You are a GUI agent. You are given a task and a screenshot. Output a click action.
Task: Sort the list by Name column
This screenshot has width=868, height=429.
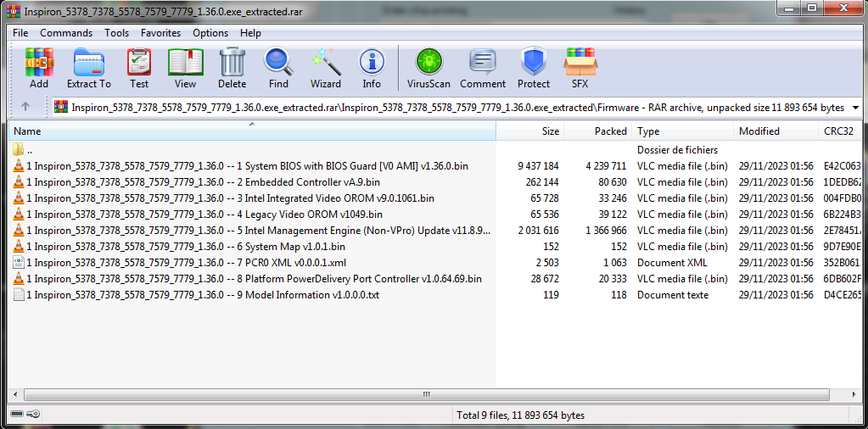pyautogui.click(x=253, y=131)
